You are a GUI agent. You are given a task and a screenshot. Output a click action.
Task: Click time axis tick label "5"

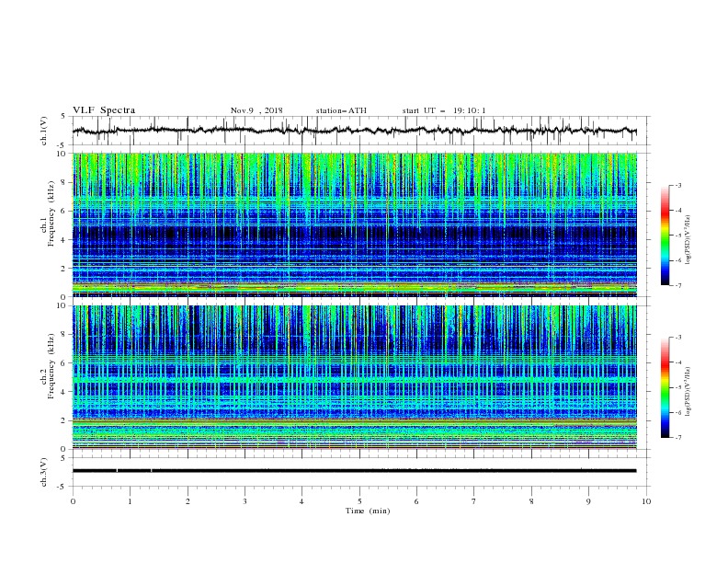359,501
